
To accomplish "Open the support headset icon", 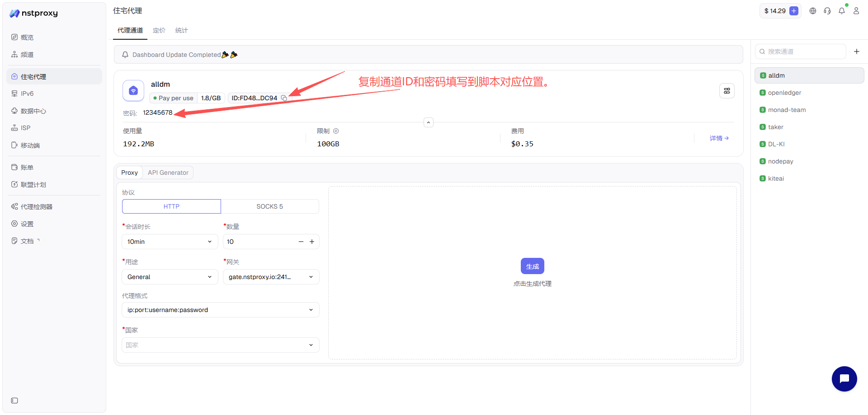I will pos(827,11).
